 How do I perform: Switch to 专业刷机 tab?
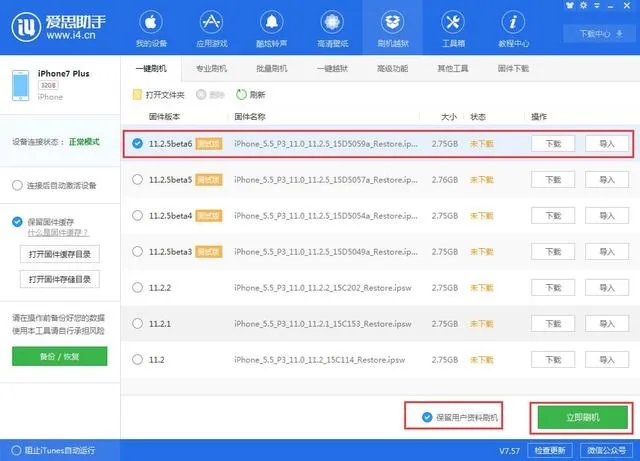211,68
